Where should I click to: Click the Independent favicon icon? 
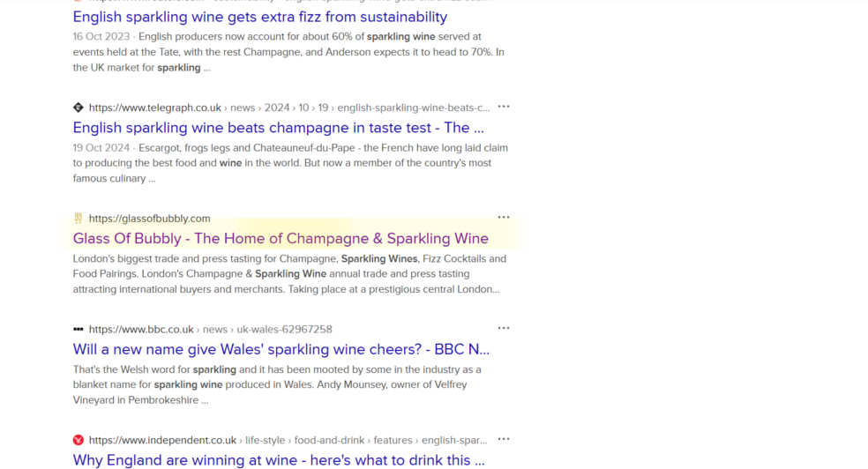point(79,440)
